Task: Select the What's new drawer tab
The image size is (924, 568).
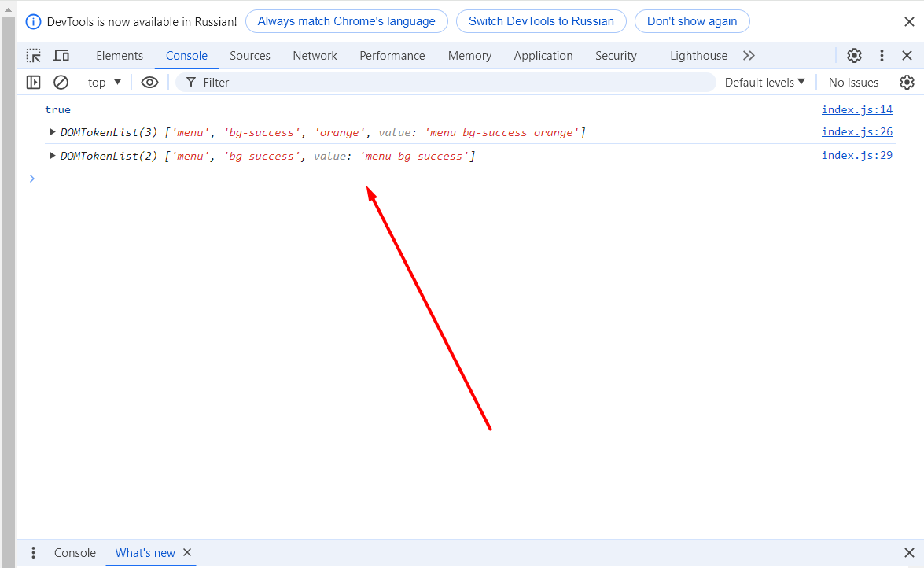Action: 145,553
